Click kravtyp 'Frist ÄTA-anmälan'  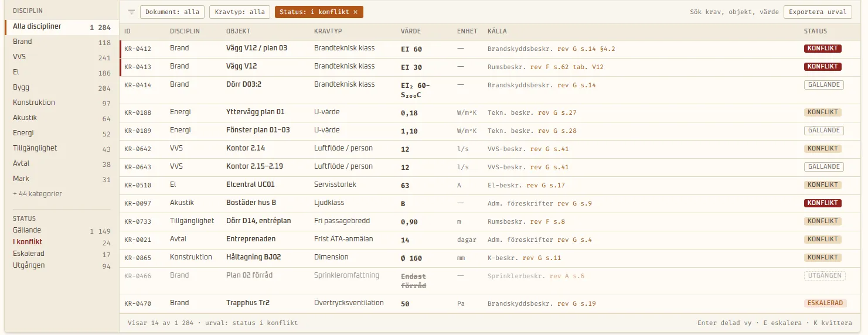[x=343, y=239]
